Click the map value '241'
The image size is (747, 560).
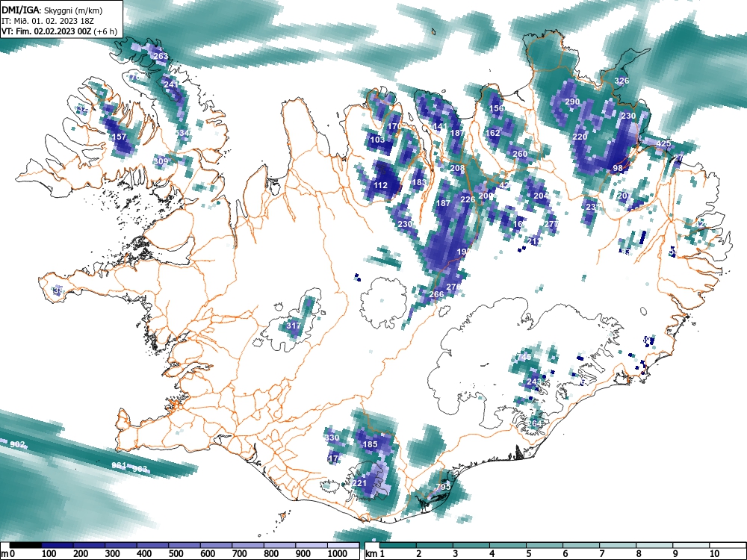coord(171,84)
